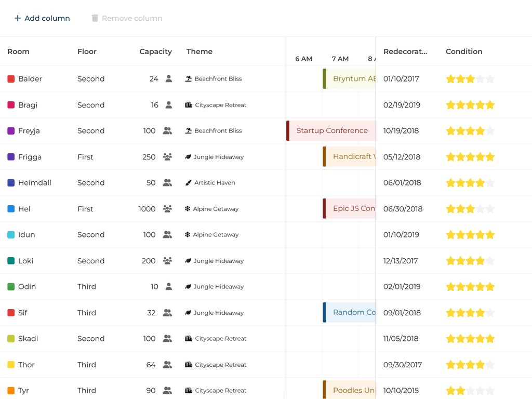Click the snowflake icon in Hel row
The image size is (532, 399).
188,209
